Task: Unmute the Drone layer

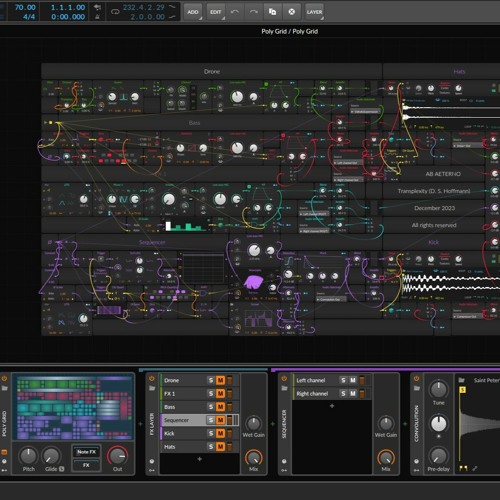Action: (x=220, y=380)
